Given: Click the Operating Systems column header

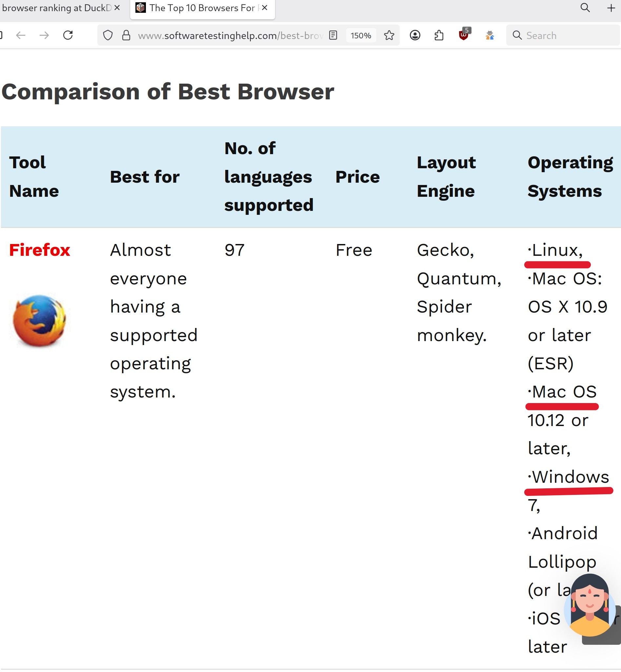Looking at the screenshot, I should (570, 177).
